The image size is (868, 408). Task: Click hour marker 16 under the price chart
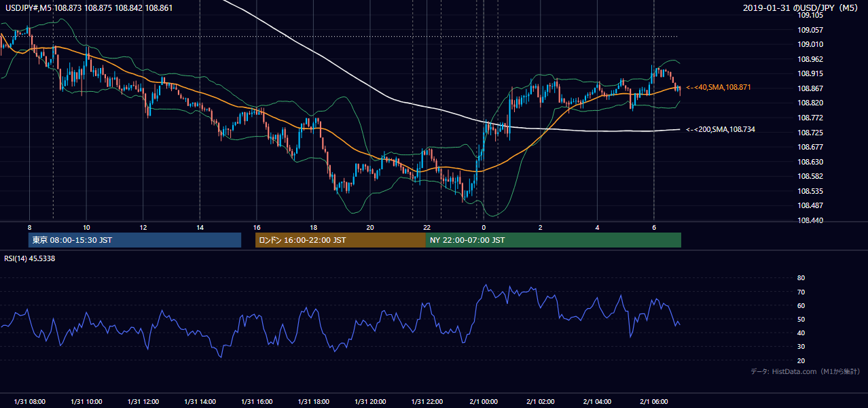[256, 227]
